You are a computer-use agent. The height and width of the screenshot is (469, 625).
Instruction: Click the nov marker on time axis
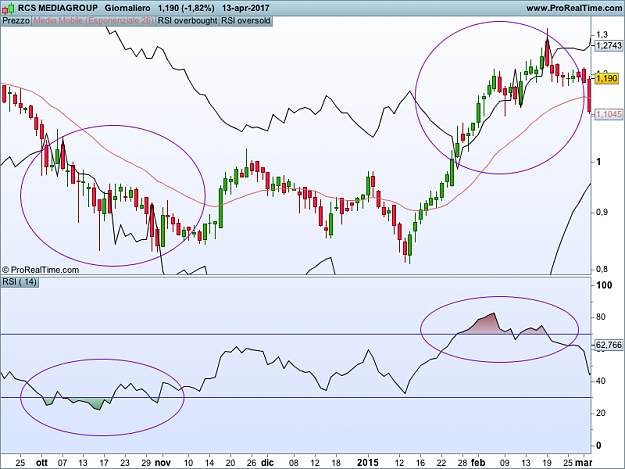tap(163, 463)
